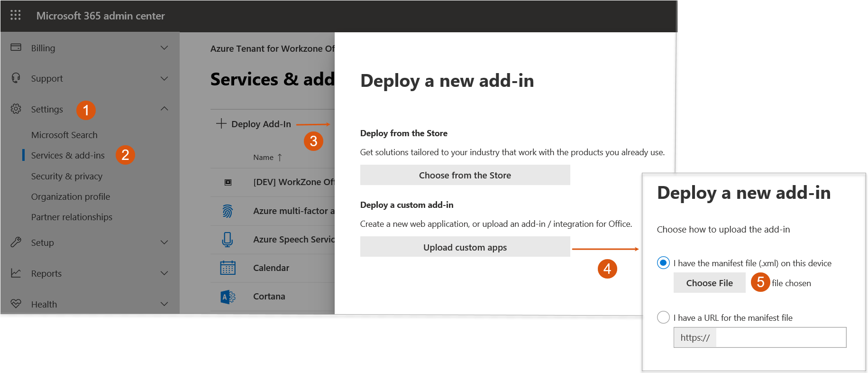Image resolution: width=868 pixels, height=373 pixels.
Task: Open Security & privacy settings
Action: 67,176
